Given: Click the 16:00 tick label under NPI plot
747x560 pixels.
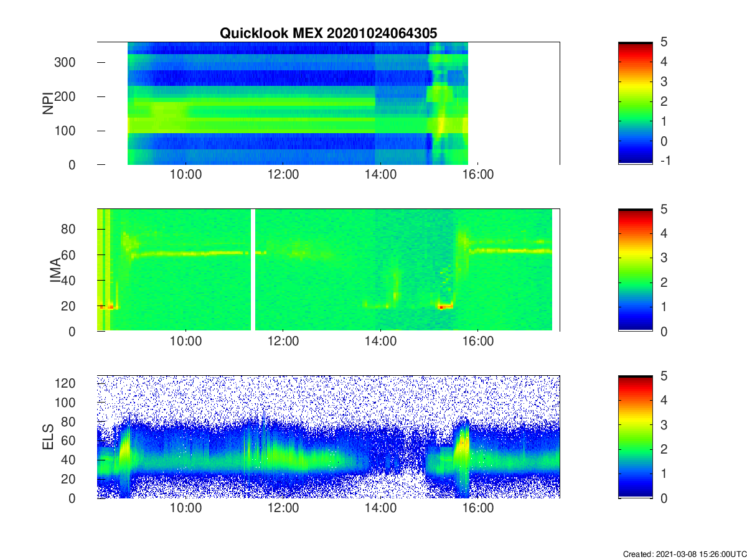Looking at the screenshot, I should click(x=478, y=175).
